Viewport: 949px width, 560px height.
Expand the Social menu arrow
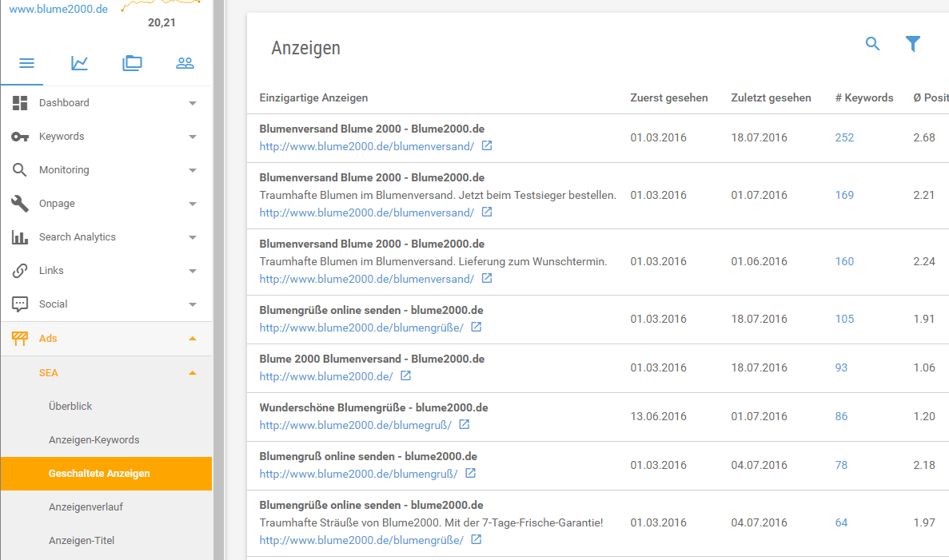point(193,305)
